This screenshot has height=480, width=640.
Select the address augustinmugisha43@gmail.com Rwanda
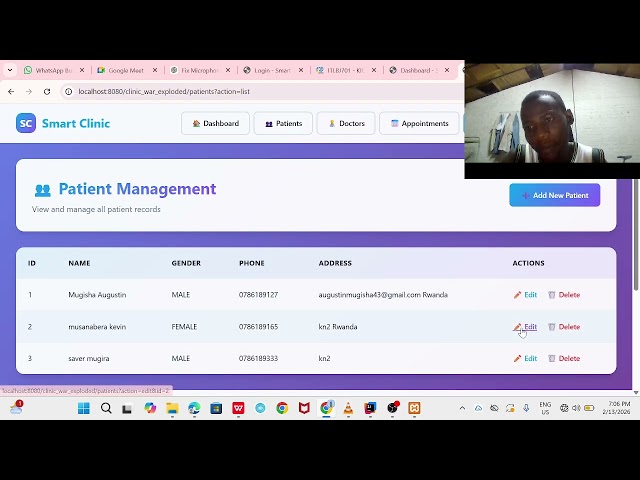[x=383, y=295]
